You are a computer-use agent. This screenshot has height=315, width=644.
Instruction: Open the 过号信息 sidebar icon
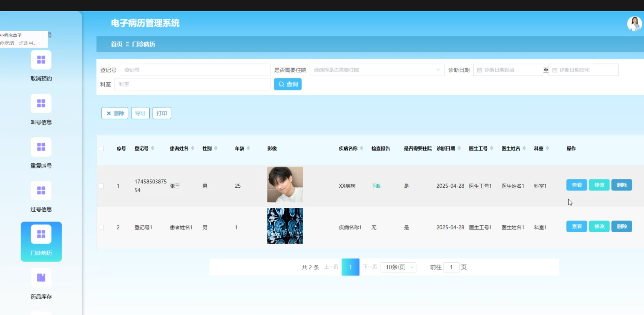(x=41, y=191)
